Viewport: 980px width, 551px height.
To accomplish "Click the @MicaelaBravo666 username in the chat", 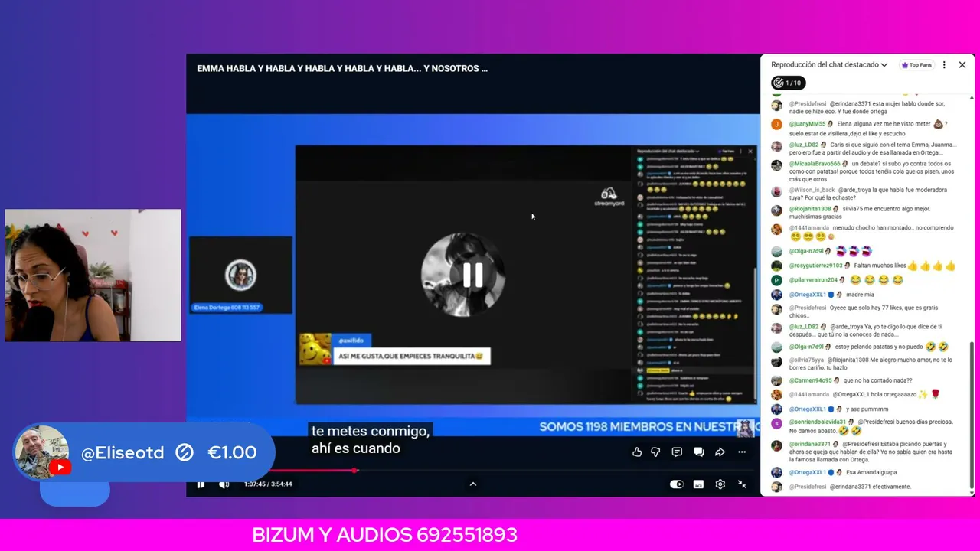I will (815, 164).
